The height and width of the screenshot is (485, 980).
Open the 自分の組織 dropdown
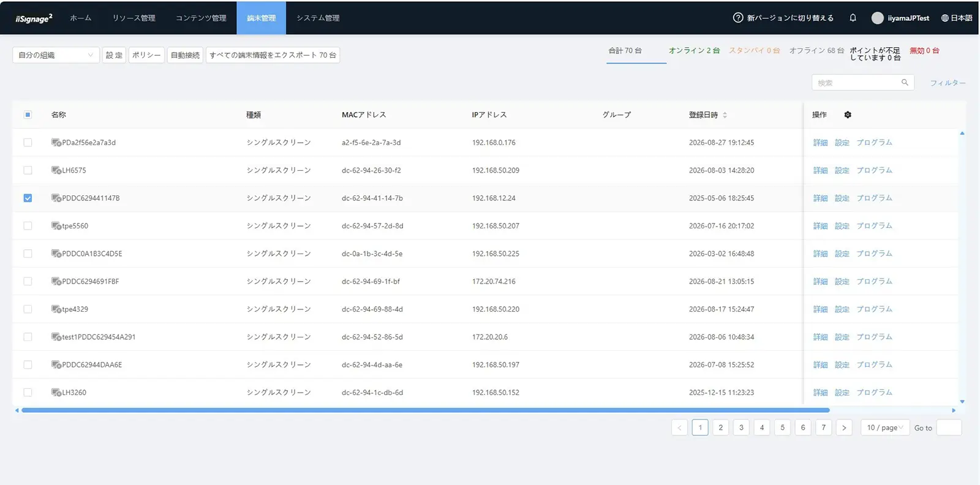pyautogui.click(x=56, y=55)
